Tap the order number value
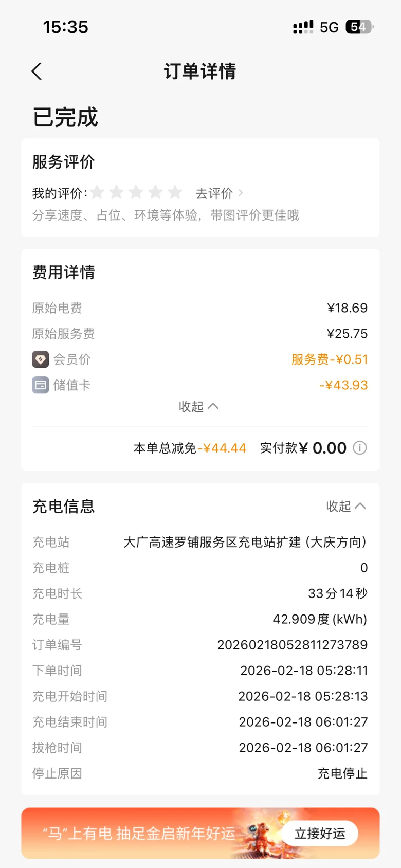Screen dimensions: 401x868 point(292,645)
